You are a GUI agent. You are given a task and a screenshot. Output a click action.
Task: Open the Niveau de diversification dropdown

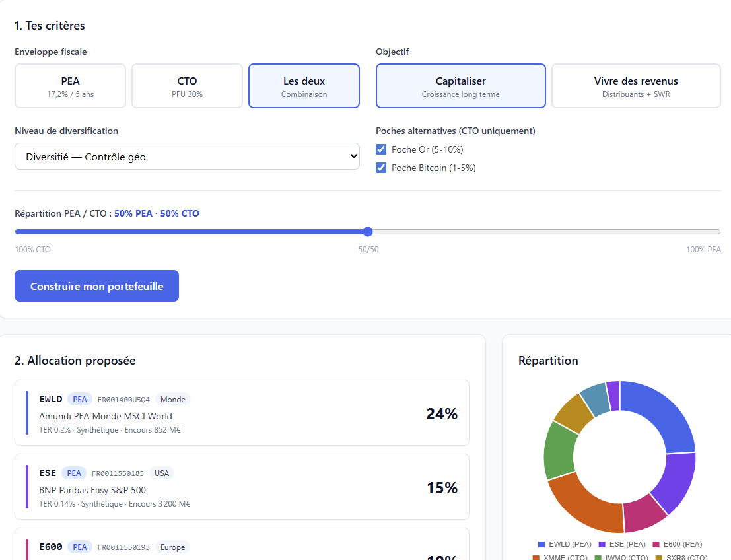tap(187, 157)
